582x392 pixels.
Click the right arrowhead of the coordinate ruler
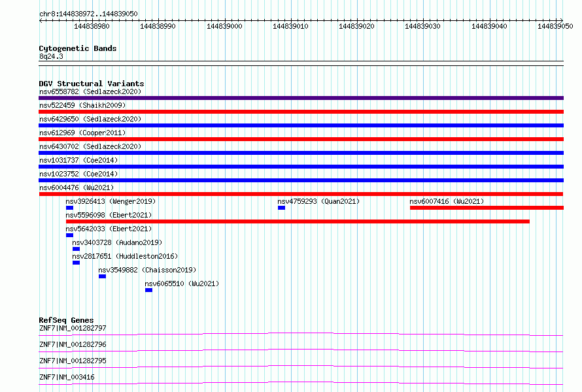click(562, 20)
